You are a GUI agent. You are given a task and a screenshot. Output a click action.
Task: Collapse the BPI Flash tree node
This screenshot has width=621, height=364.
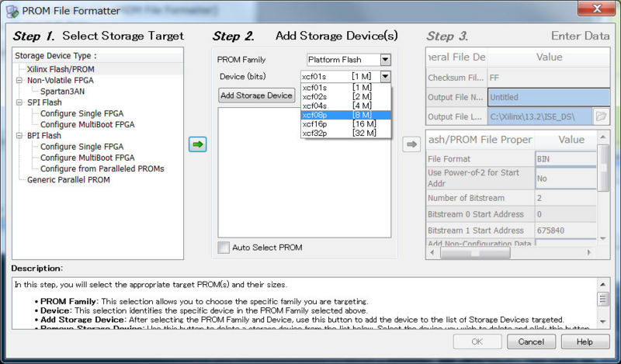tap(19, 136)
